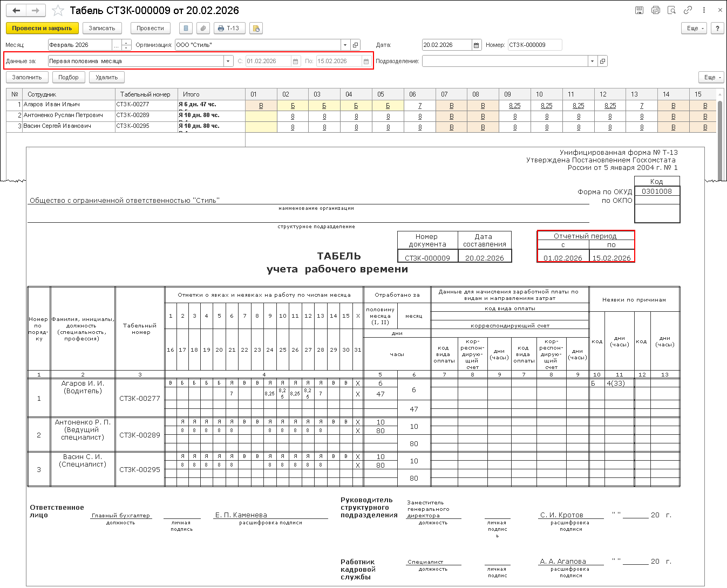
Task: Click the Провести button
Action: tap(150, 28)
